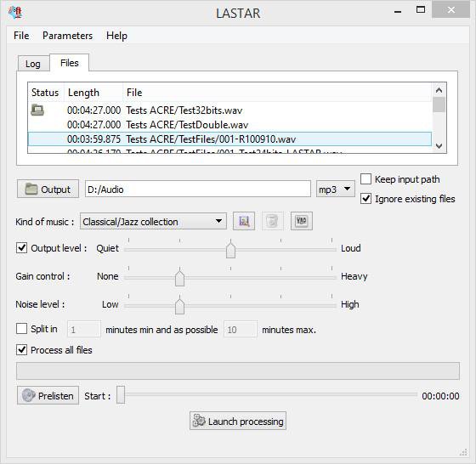Click file list scroll down arrow
Screen dimensions: 476x464
coord(439,146)
